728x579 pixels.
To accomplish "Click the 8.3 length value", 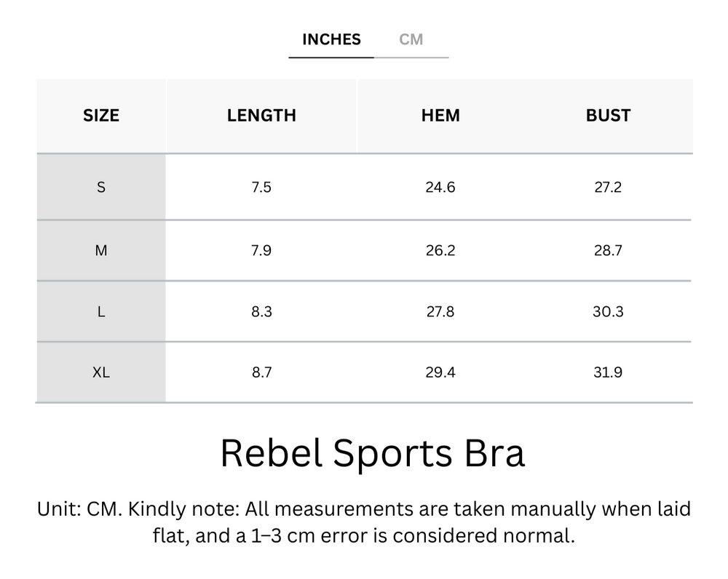I will [x=261, y=311].
